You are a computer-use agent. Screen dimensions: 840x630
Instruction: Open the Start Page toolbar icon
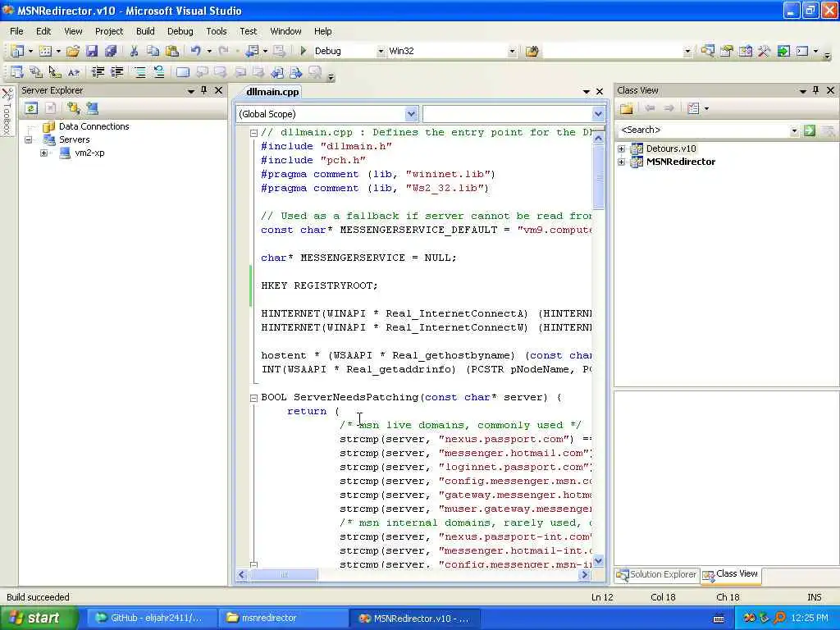point(783,51)
